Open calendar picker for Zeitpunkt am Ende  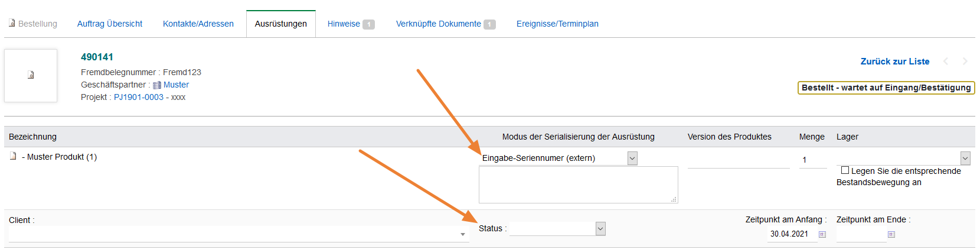891,234
